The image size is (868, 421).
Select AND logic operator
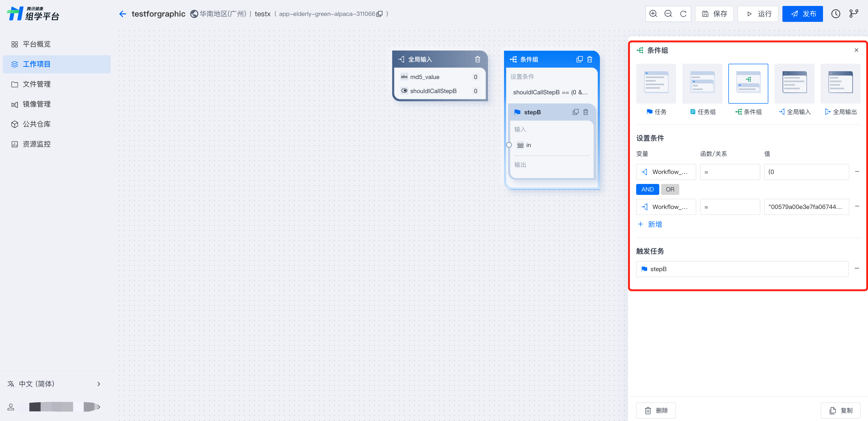click(x=647, y=189)
